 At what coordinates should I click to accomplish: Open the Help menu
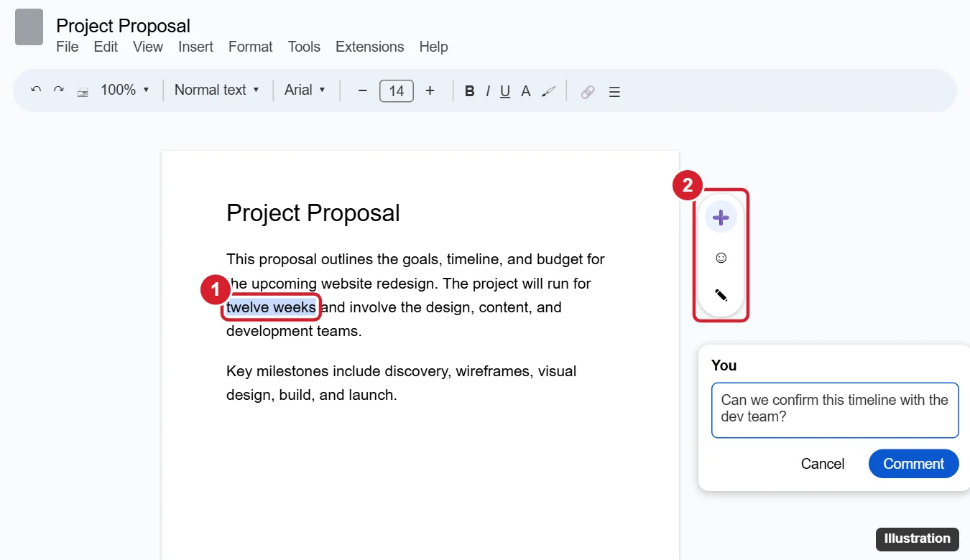433,47
